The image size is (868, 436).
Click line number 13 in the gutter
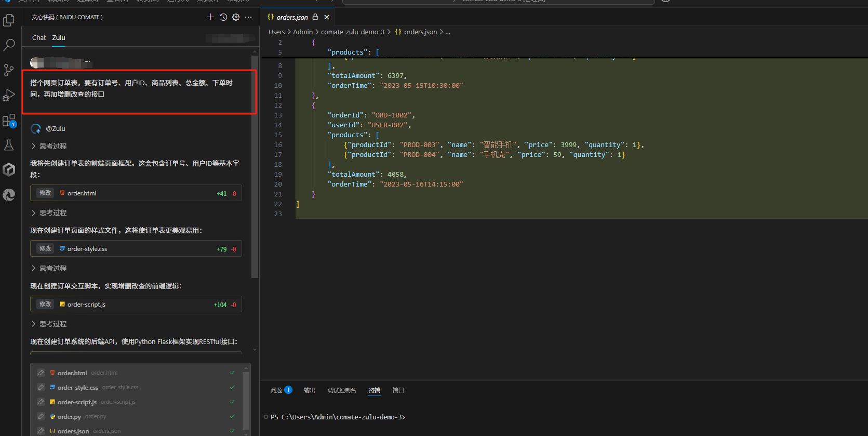coord(278,115)
